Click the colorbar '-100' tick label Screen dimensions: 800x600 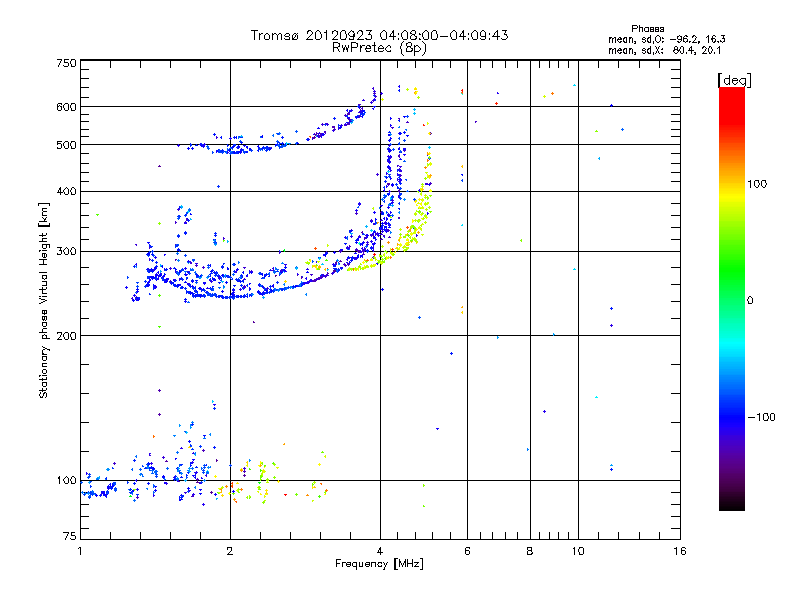click(x=761, y=417)
